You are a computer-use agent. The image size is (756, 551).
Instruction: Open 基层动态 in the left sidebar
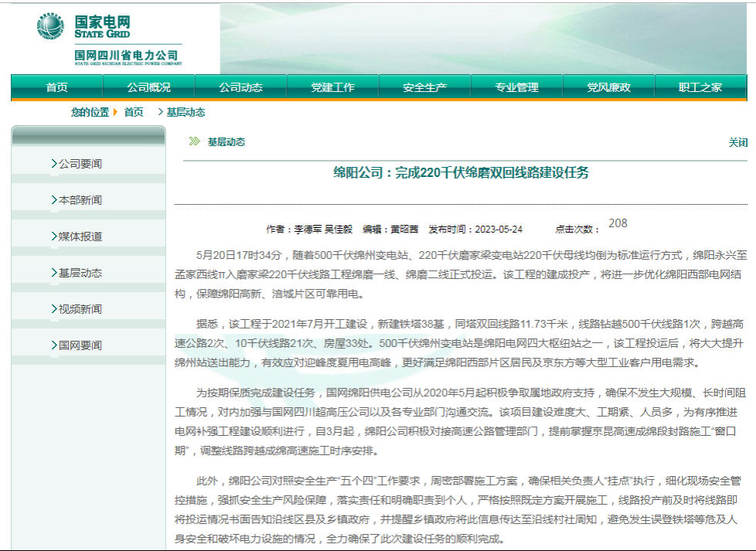(80, 273)
